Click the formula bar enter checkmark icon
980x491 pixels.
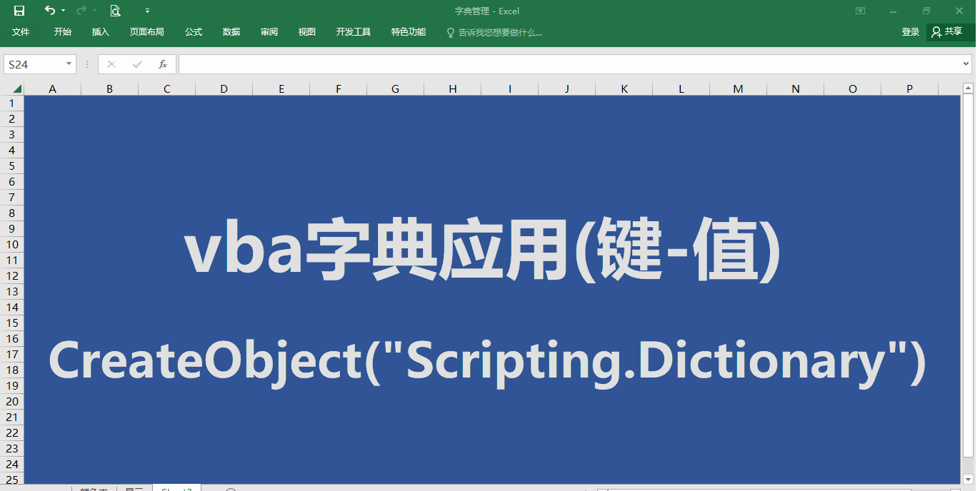137,64
